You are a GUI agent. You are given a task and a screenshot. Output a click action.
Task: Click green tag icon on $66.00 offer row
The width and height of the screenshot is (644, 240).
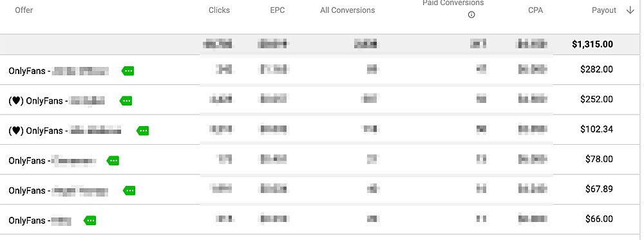(x=90, y=221)
